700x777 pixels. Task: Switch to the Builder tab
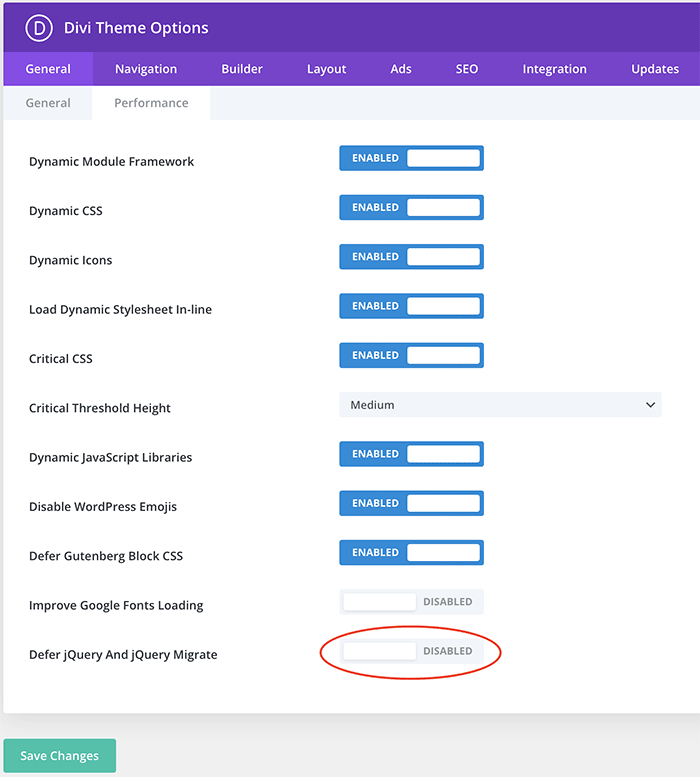click(242, 69)
